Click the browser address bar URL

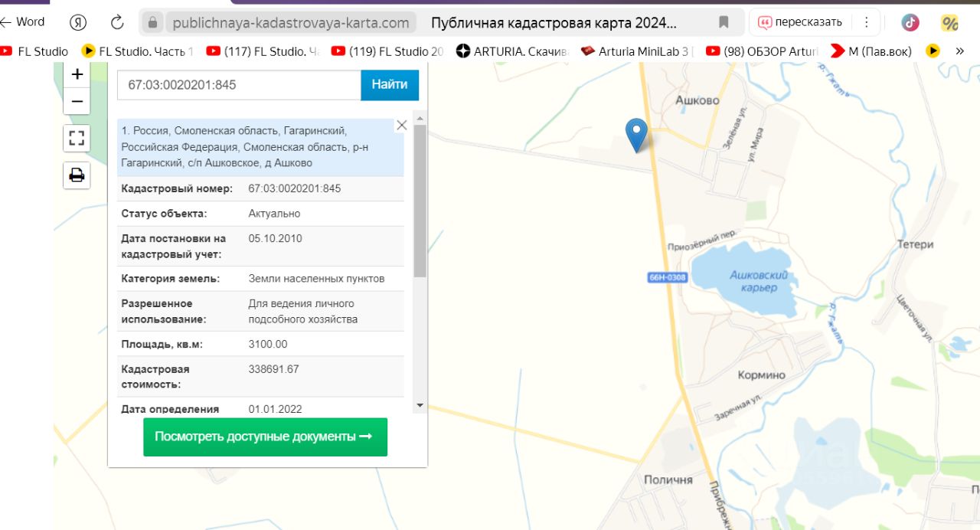coord(291,23)
